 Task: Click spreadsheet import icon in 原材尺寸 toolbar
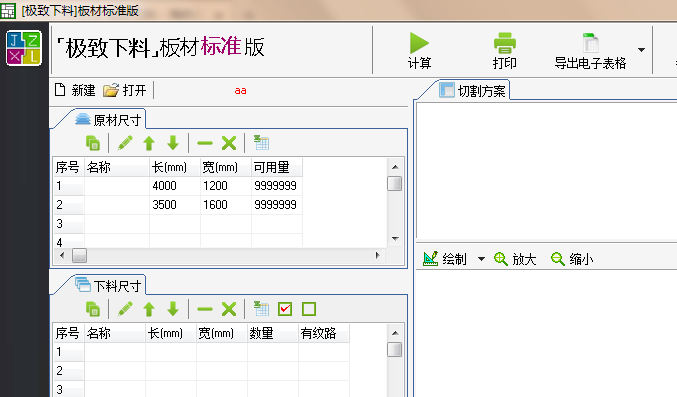point(261,143)
